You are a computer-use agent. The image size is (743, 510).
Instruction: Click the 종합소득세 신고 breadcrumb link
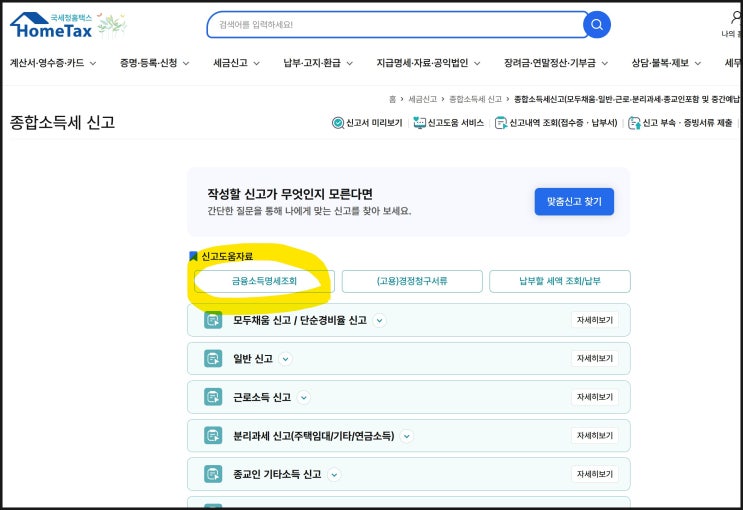coord(475,99)
